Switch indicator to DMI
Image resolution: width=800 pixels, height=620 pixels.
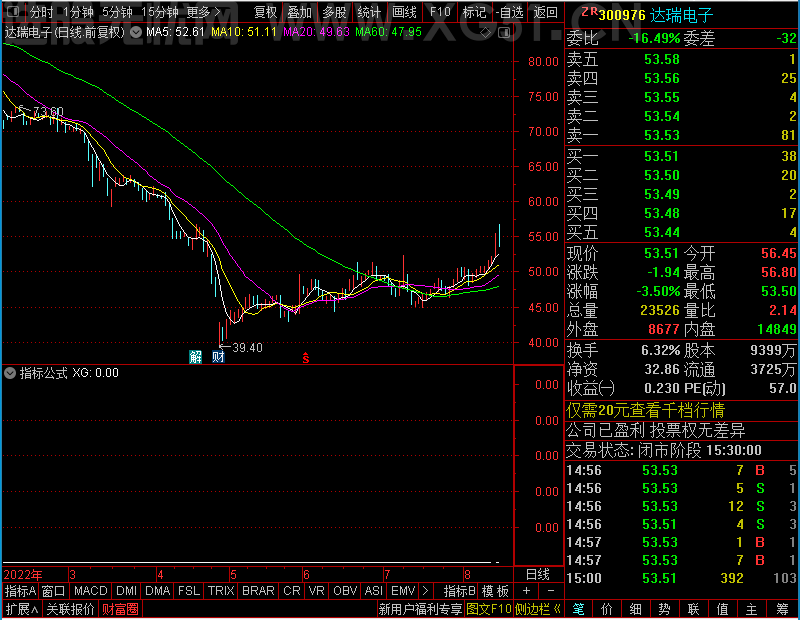tap(126, 591)
